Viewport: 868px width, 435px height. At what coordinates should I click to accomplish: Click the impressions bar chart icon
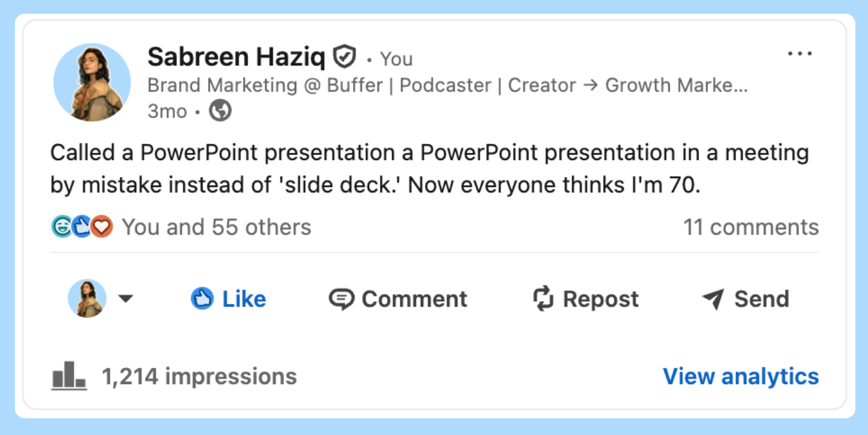[69, 376]
